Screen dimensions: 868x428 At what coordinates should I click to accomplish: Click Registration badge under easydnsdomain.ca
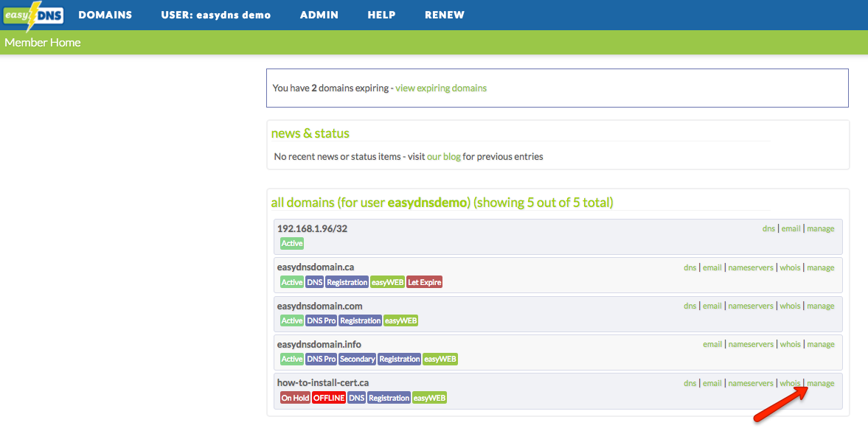pos(347,282)
